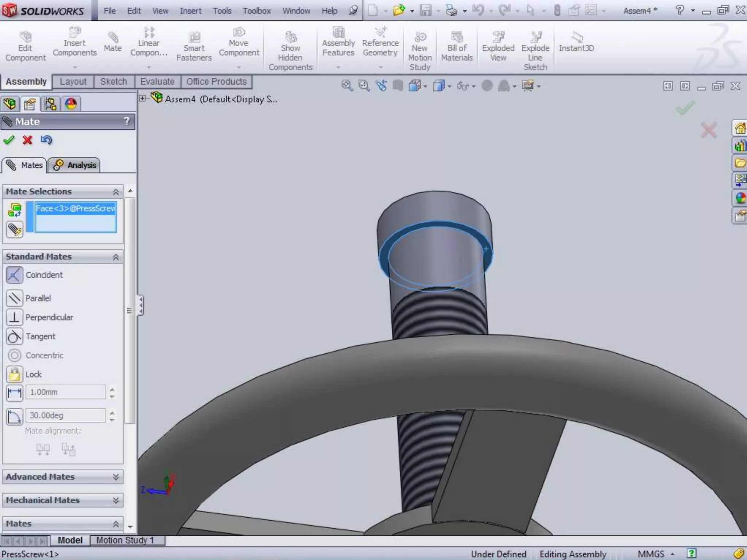Open the Analysis tab in Mate panel
Viewport: 747px width, 560px height.
coord(74,165)
